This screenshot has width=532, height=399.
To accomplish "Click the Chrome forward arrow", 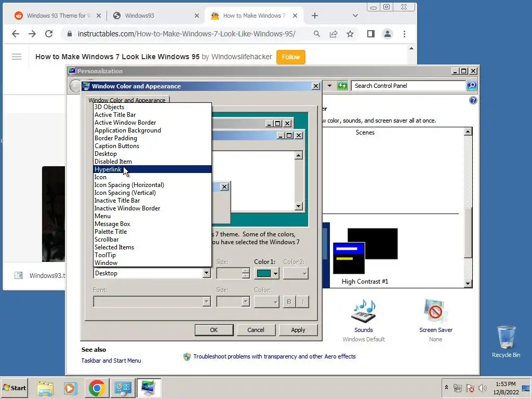I will 32,34.
